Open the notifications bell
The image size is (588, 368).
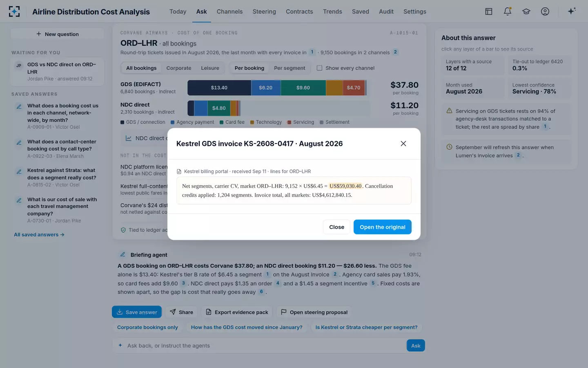coord(508,11)
